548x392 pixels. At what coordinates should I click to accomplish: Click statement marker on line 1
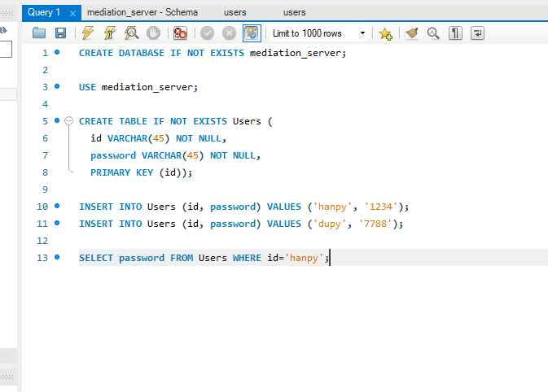click(x=57, y=52)
